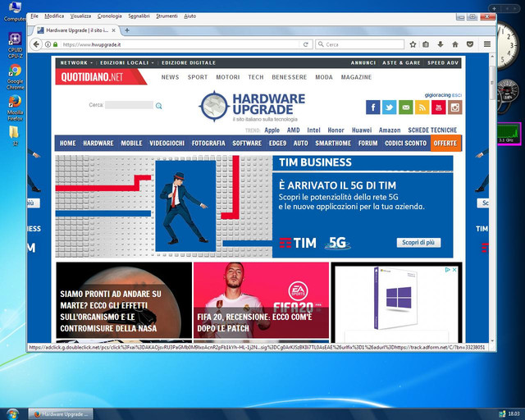Go to HARDWARE section

(x=98, y=143)
